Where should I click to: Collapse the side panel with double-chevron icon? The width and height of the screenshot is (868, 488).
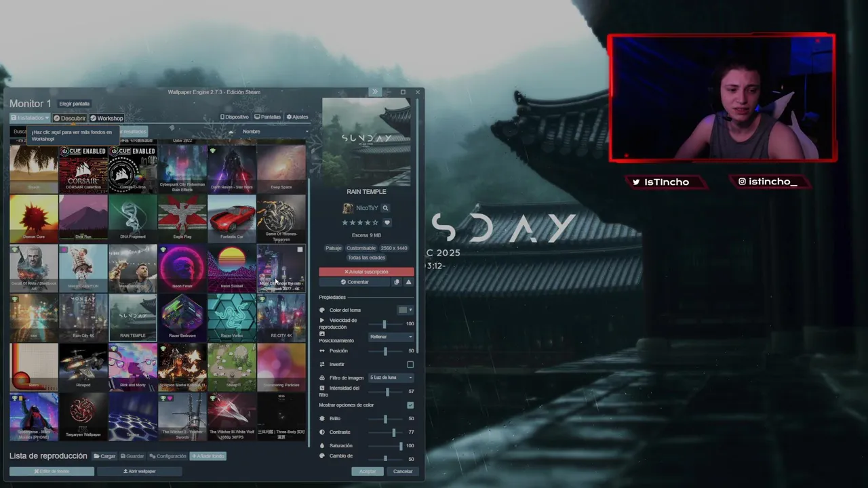(375, 91)
